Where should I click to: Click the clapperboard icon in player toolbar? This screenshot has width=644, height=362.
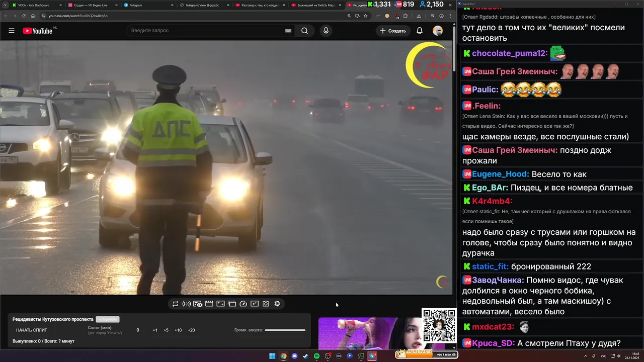pos(209,304)
